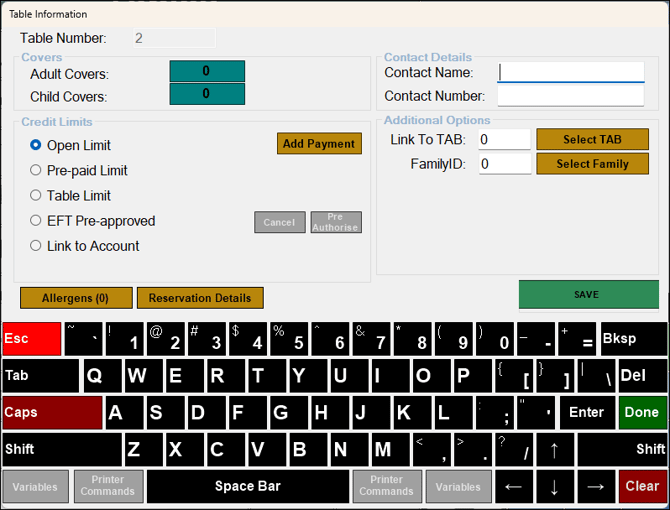
Task: Tap the down arrow key
Action: (x=555, y=487)
